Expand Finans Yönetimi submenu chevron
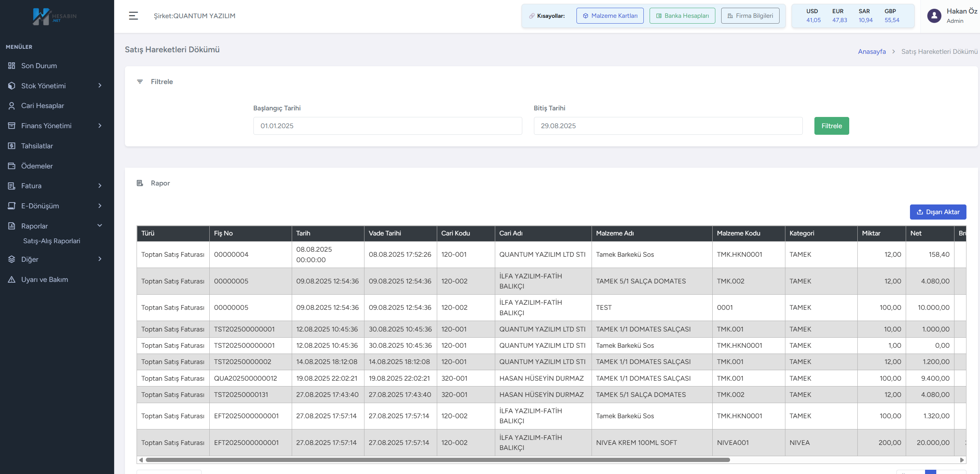The image size is (980, 474). (x=100, y=126)
